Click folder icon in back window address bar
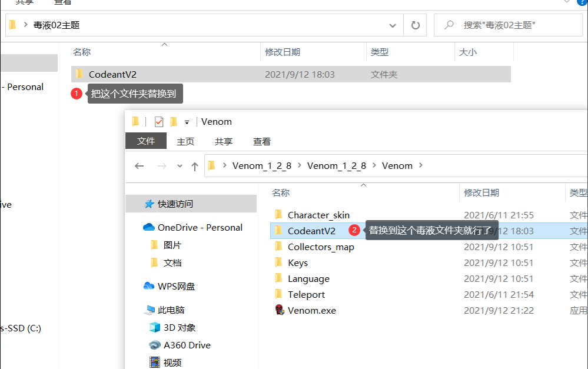Viewport: 588px width, 369px height. pyautogui.click(x=13, y=25)
